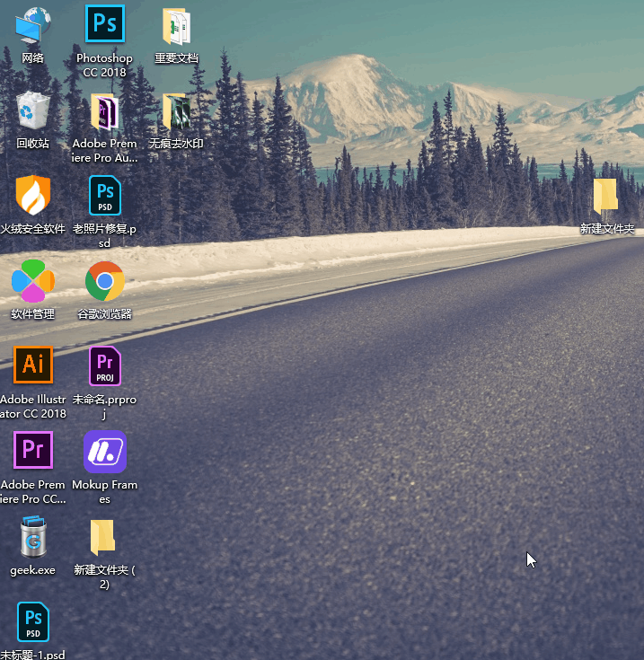This screenshot has width=644, height=660.
Task: Click the Adobe Premiere Pro Au... folder
Action: click(x=105, y=111)
